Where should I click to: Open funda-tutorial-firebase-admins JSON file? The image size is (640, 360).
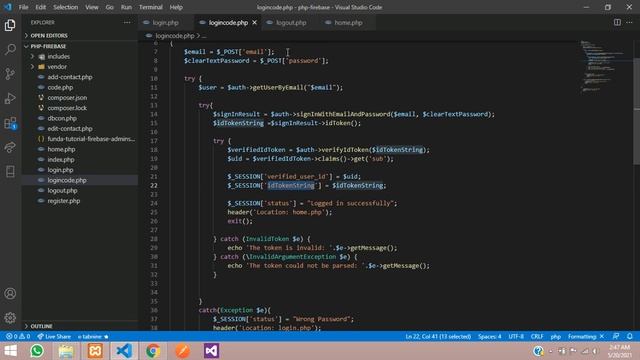tap(80, 139)
